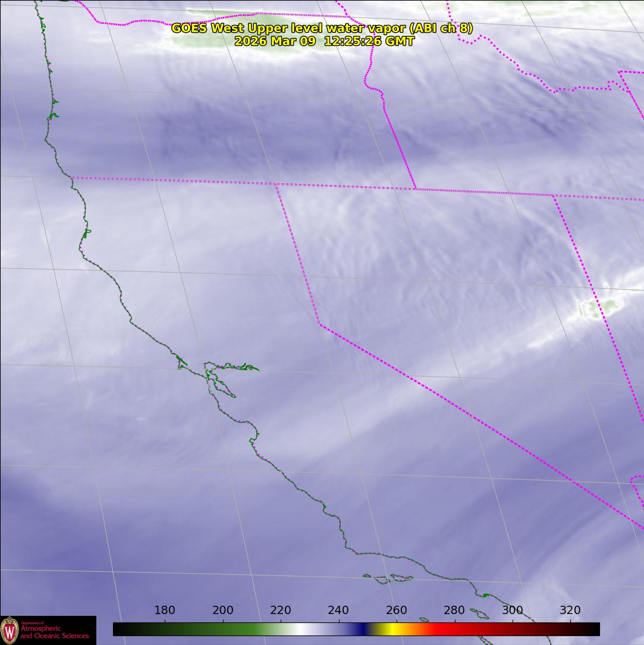Click the small green cloud patch at right
This screenshot has width=644, height=645.
point(601,308)
